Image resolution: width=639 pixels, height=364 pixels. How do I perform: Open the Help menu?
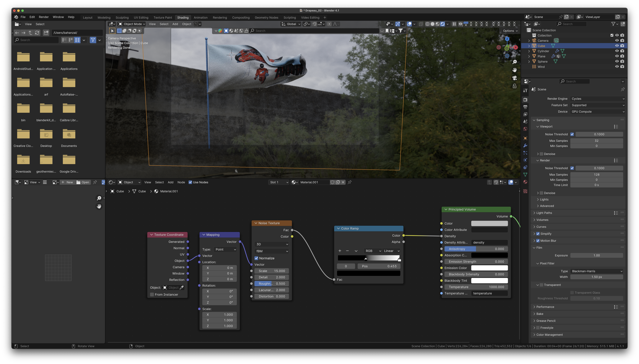[71, 17]
